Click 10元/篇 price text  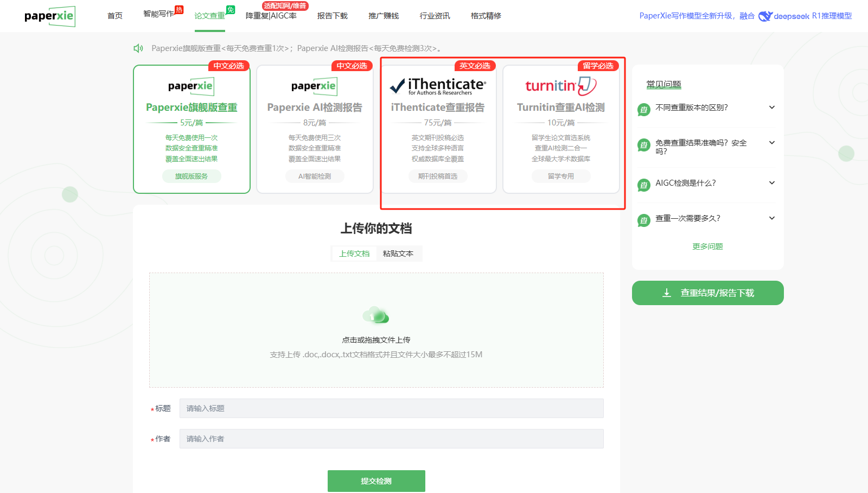[561, 123]
